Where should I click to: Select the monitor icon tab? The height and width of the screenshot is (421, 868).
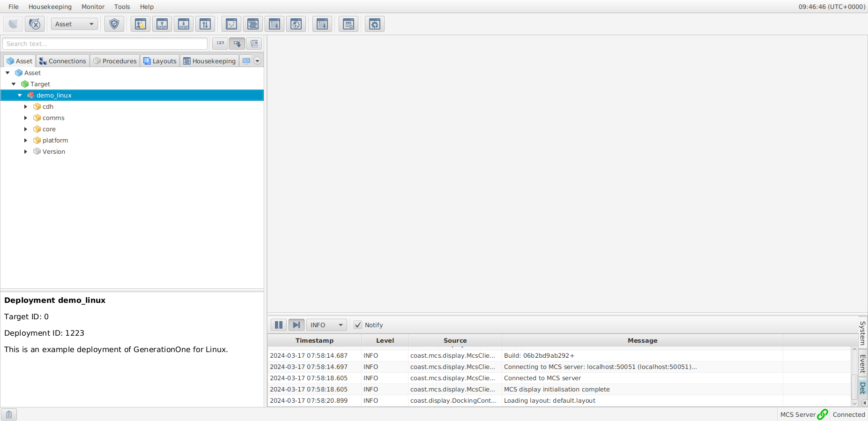[x=246, y=61]
